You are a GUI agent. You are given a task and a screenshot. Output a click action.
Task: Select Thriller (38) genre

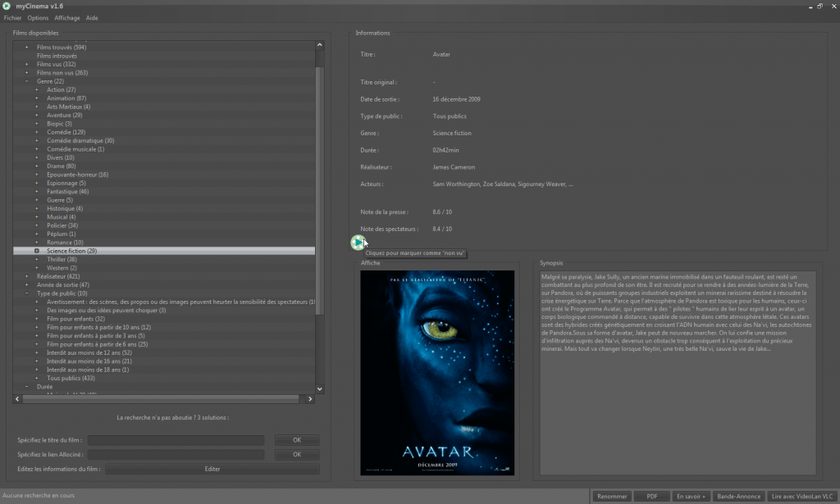click(62, 260)
